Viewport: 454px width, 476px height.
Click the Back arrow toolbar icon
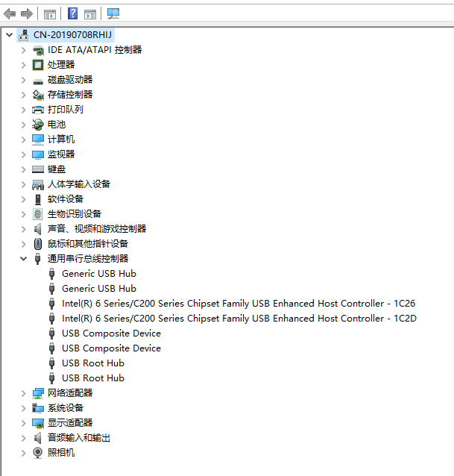tap(10, 14)
